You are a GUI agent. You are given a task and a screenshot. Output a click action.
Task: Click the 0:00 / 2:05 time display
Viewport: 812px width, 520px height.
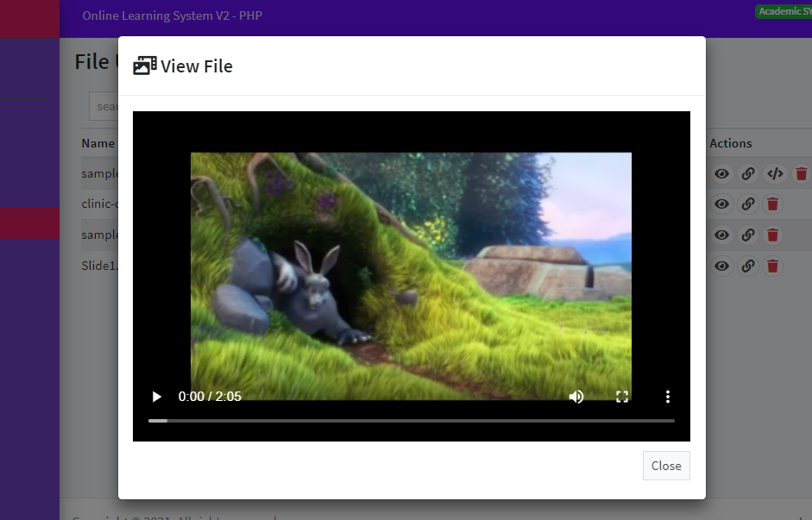210,397
